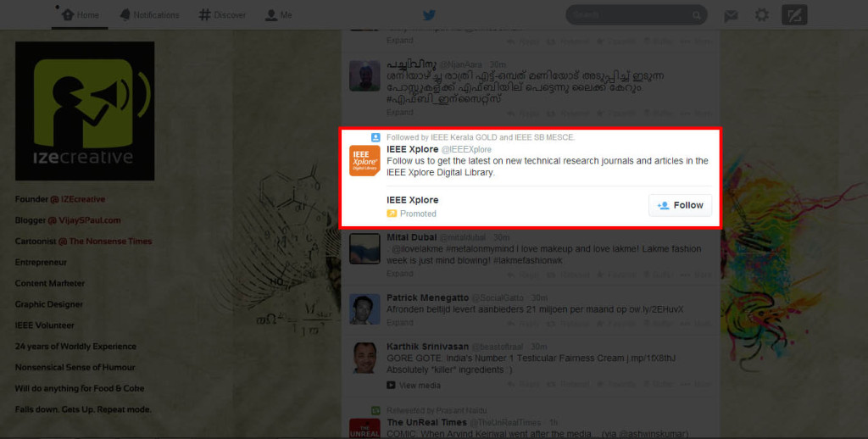The image size is (868, 439).
Task: Open More options on Karthik Srinivasan's tweet
Action: tap(697, 384)
